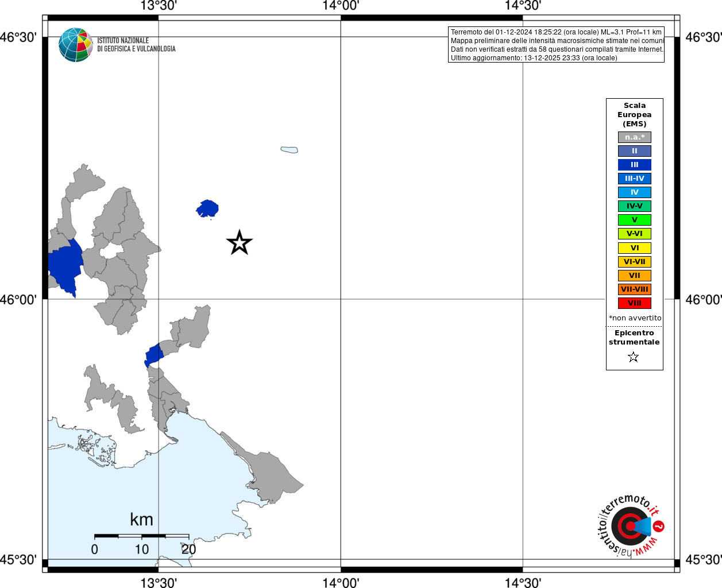Viewport: 722px width, 588px height.
Task: Click 'Epicentro strumentale' legend label
Action: 634,338
